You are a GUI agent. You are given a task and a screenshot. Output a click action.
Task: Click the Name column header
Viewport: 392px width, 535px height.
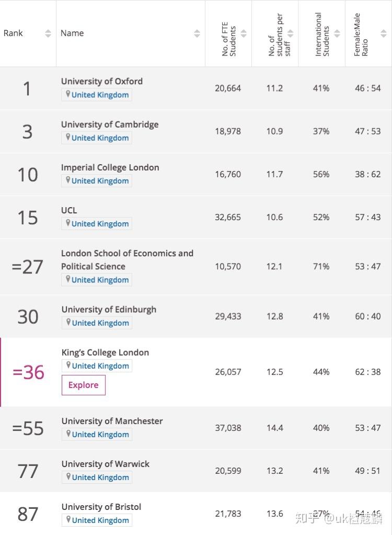point(72,33)
